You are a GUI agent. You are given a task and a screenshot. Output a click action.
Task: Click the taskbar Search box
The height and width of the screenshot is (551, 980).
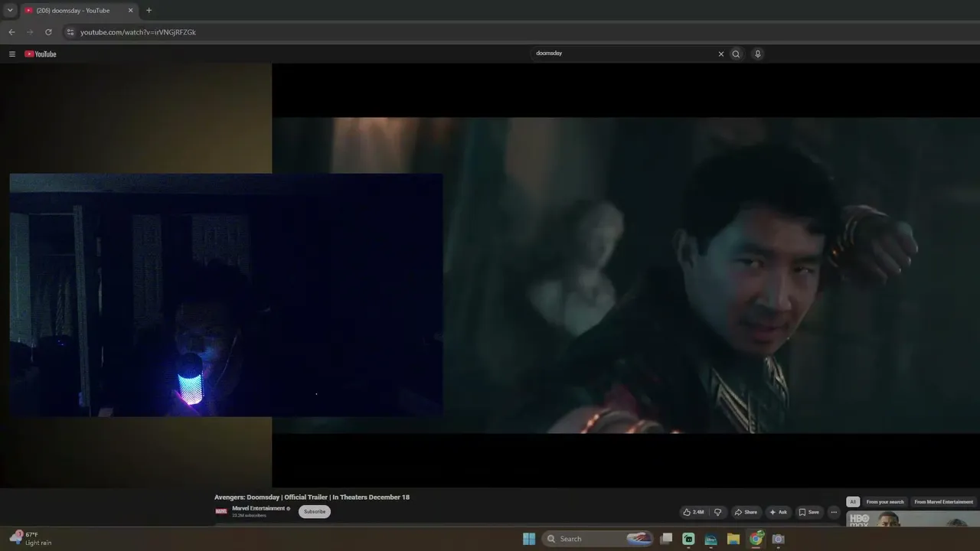[599, 539]
